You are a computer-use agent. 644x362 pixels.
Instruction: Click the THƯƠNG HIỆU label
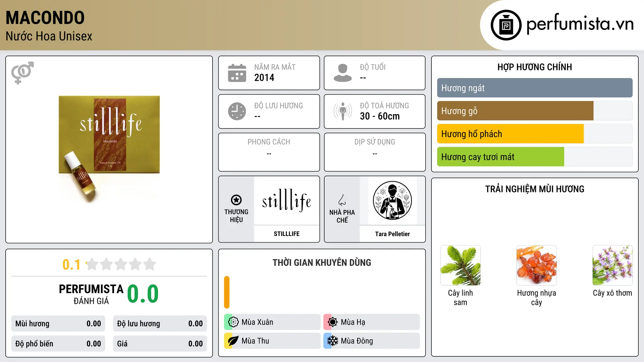click(236, 216)
